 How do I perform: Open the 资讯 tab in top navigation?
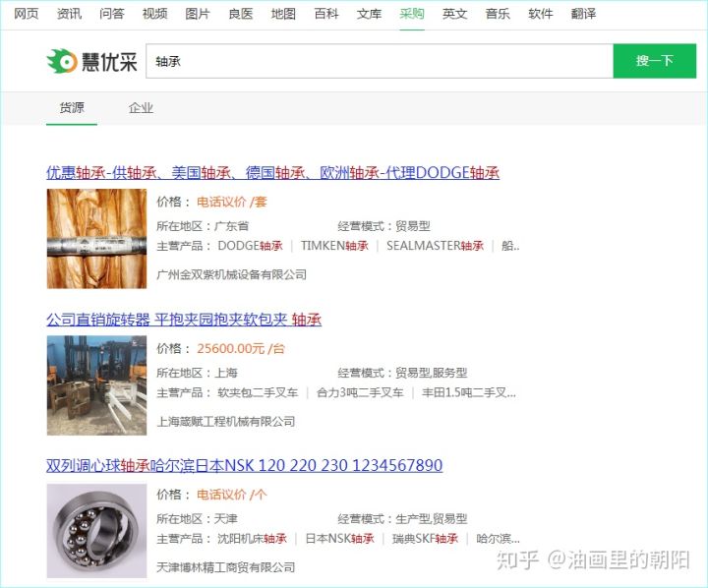(x=69, y=14)
